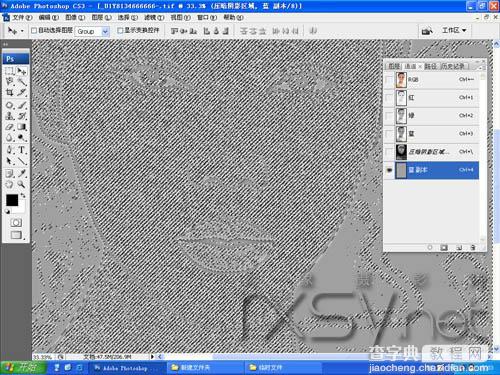
Task: Select the Notes tool
Action: (9, 173)
